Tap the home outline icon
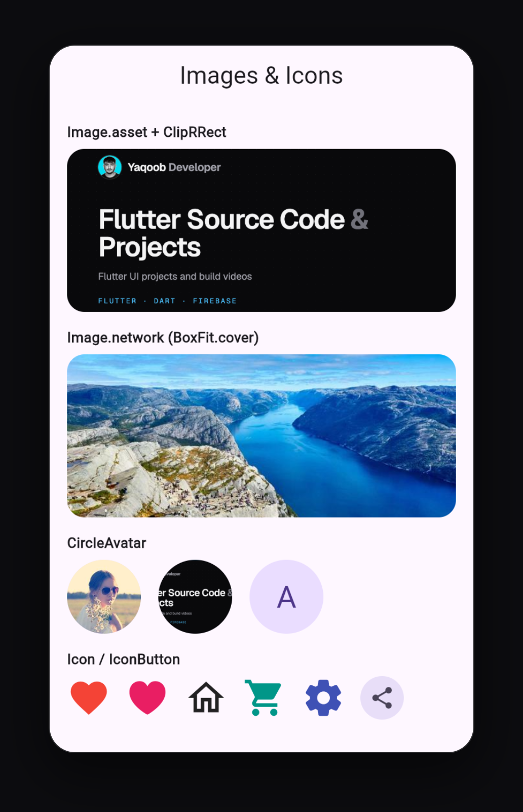523x812 pixels. [x=206, y=698]
